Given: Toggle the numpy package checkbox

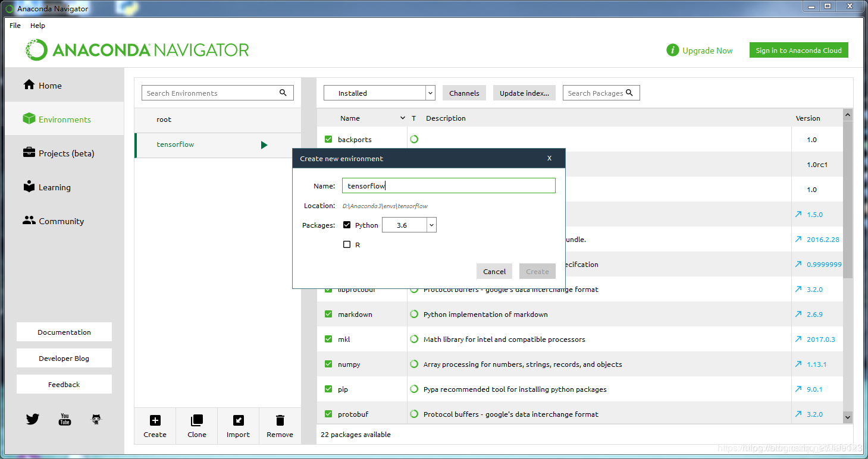Looking at the screenshot, I should point(328,364).
